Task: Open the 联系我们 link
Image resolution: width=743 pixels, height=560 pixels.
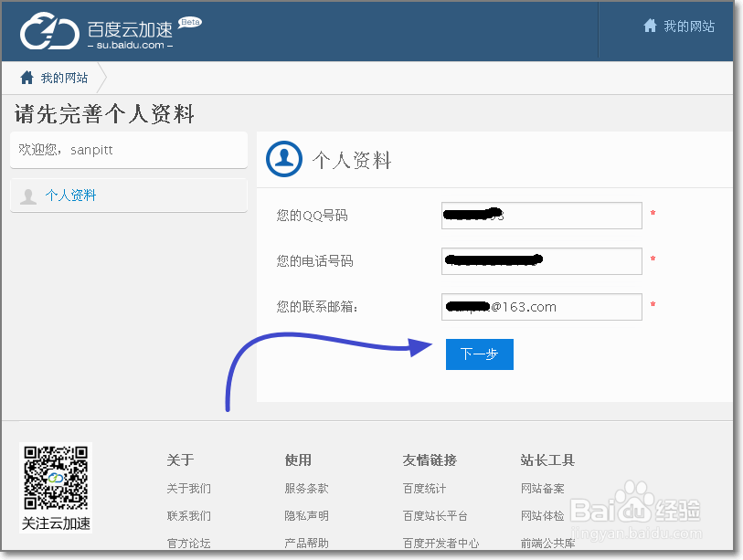Action: (x=188, y=514)
